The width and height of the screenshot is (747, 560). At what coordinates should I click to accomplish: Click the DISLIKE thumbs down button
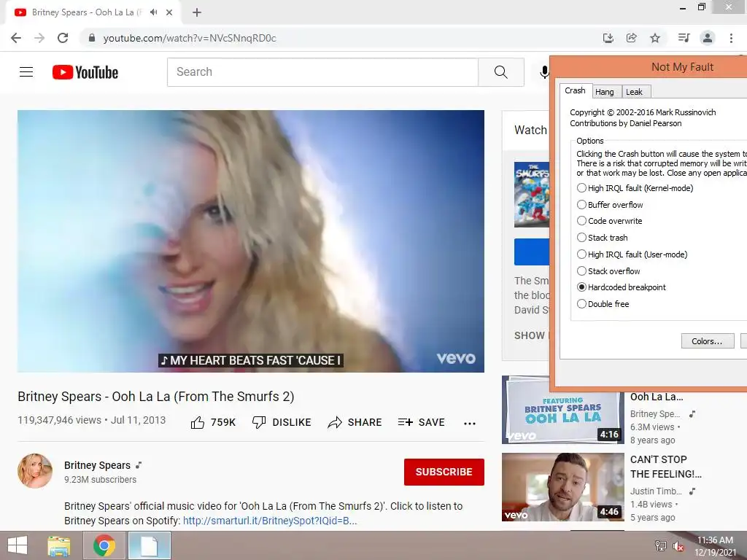click(282, 422)
